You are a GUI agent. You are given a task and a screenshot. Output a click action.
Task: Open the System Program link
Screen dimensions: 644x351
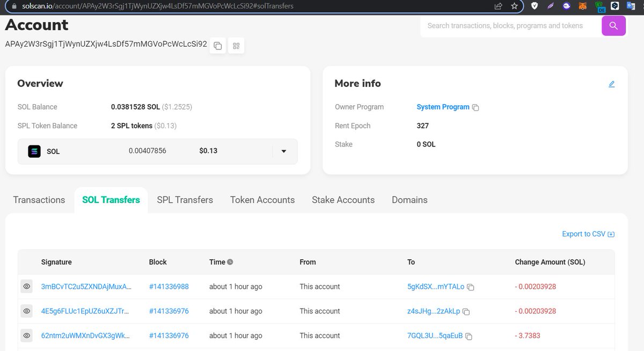[443, 107]
